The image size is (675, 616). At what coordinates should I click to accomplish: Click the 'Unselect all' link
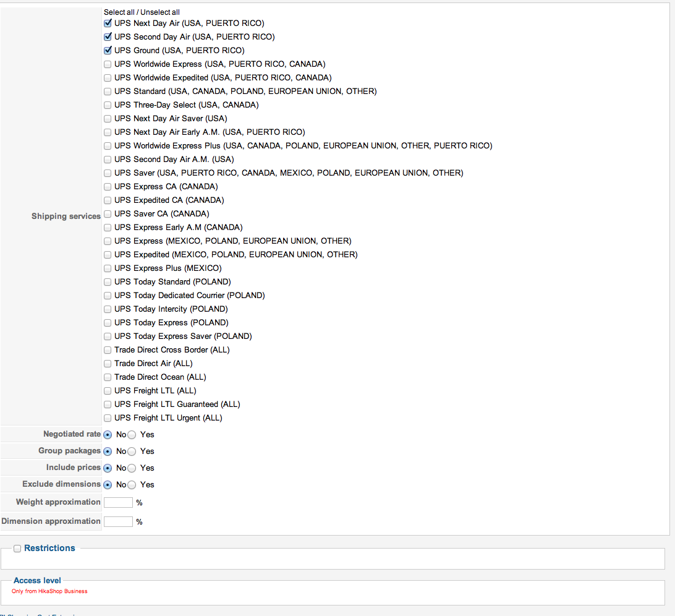160,12
